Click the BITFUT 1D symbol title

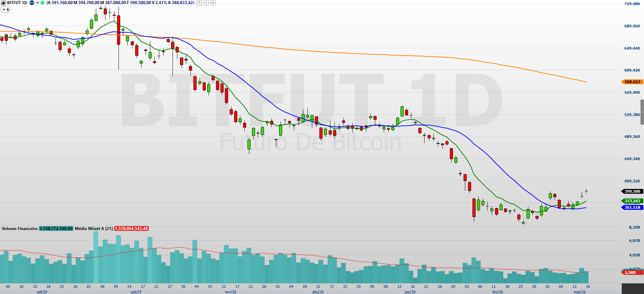17,3
